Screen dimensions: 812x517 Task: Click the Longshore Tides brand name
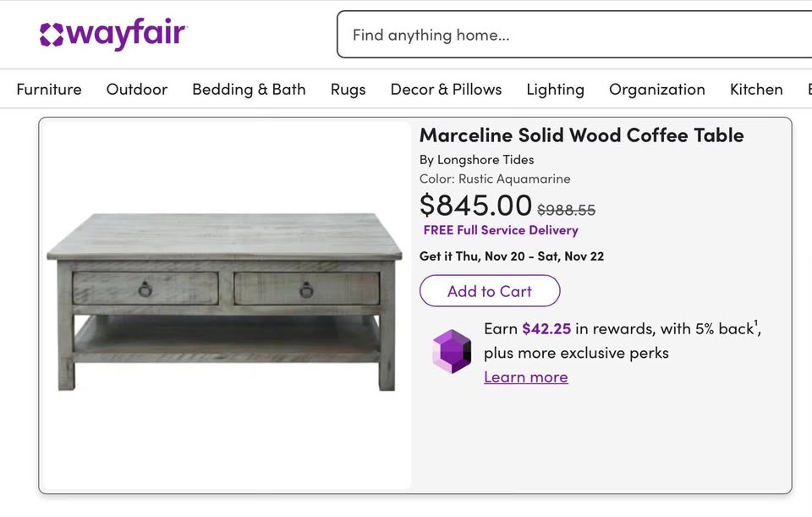(486, 159)
